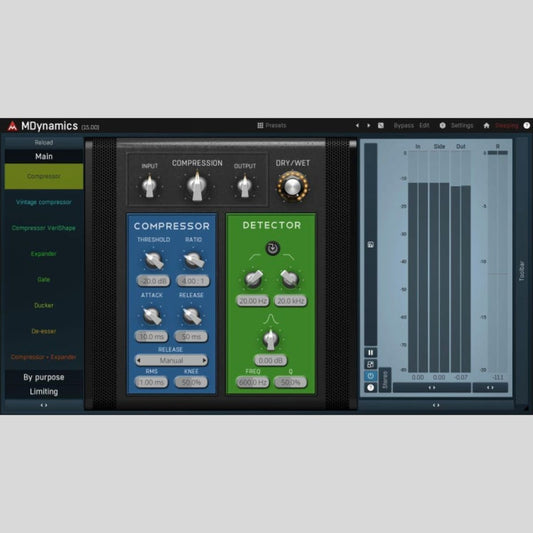Click the OUTPUT gain knob

(x=244, y=187)
